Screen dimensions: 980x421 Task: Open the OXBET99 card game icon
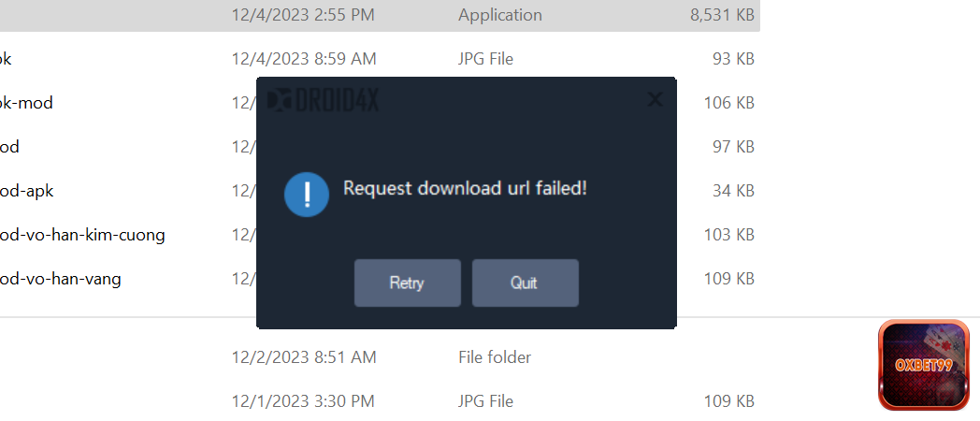pyautogui.click(x=923, y=365)
